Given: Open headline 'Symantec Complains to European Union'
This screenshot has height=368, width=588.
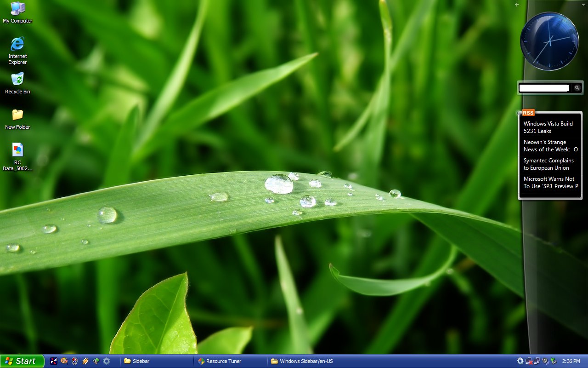Looking at the screenshot, I should click(x=548, y=164).
